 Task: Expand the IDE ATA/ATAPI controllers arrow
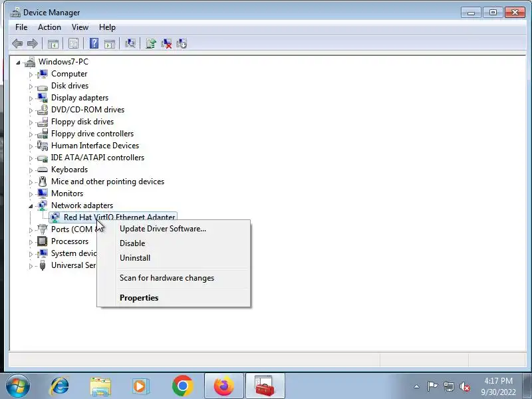tap(31, 158)
